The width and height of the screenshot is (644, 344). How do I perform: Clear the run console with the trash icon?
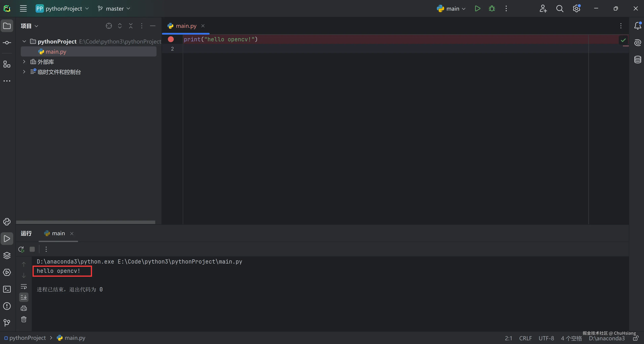click(x=24, y=319)
